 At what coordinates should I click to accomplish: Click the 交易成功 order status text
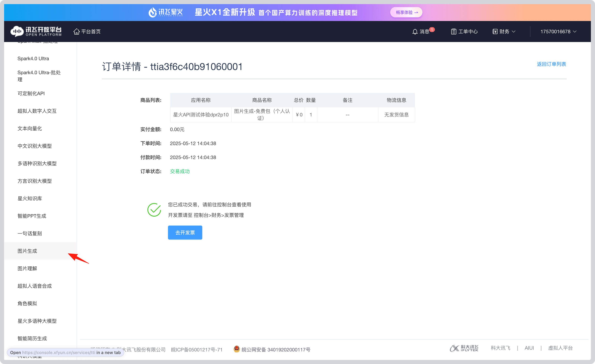180,171
